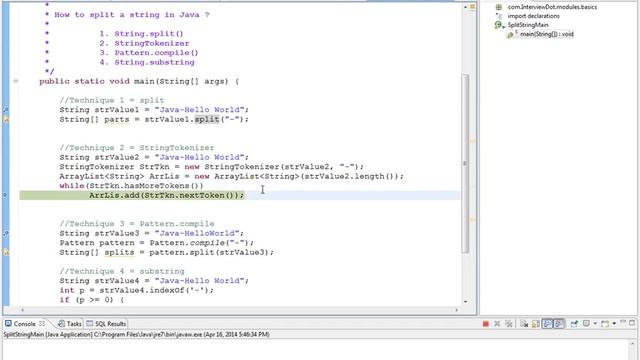Switch to the SQL Results tab
The height and width of the screenshot is (360, 640).
pos(107,324)
